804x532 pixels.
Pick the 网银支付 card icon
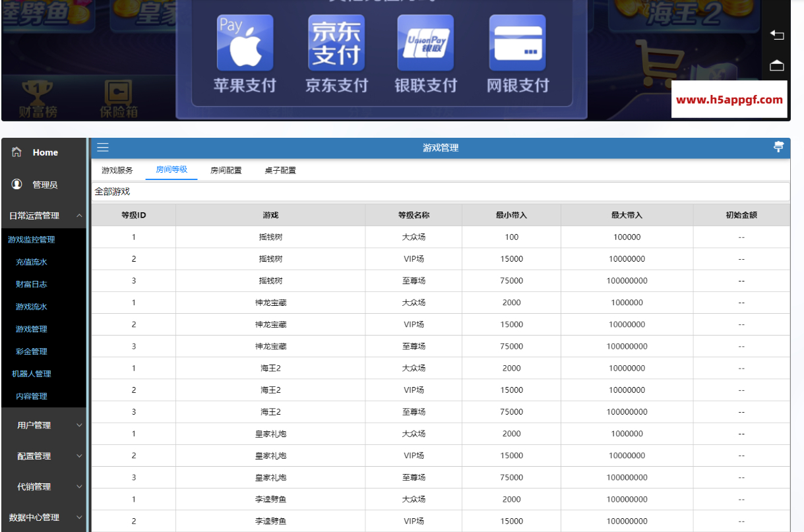[x=518, y=43]
